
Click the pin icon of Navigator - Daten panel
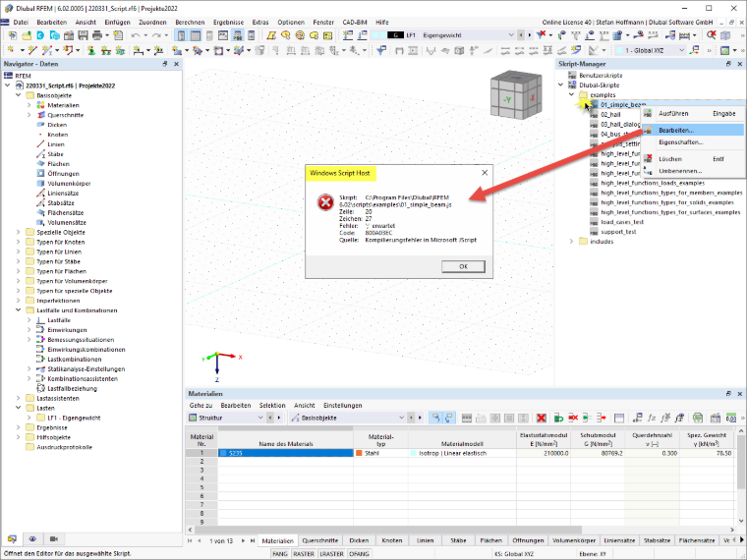[165, 64]
